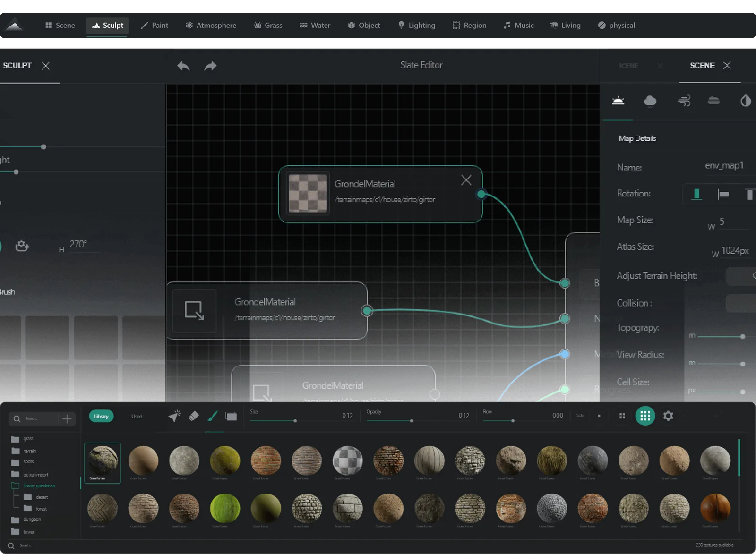Image resolution: width=756 pixels, height=554 pixels.
Task: Click the app logo in top bar
Action: click(14, 26)
